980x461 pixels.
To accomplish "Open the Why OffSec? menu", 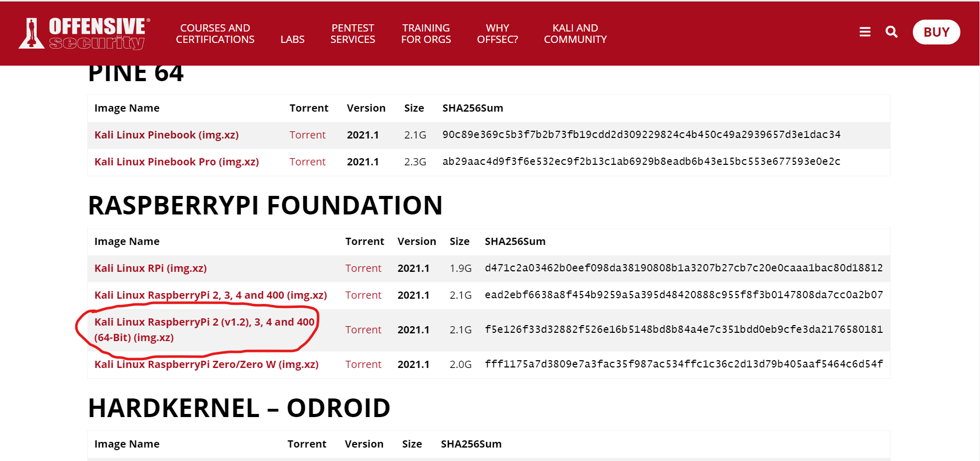I will (x=497, y=34).
